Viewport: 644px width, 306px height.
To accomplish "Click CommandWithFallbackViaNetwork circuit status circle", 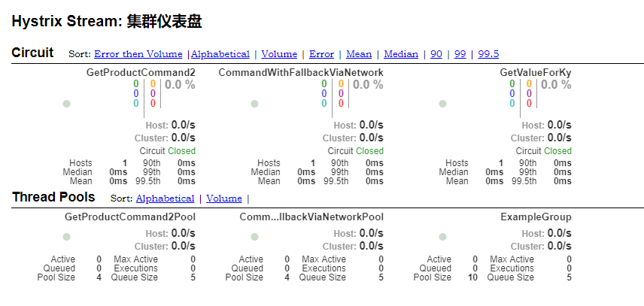I will [x=254, y=104].
